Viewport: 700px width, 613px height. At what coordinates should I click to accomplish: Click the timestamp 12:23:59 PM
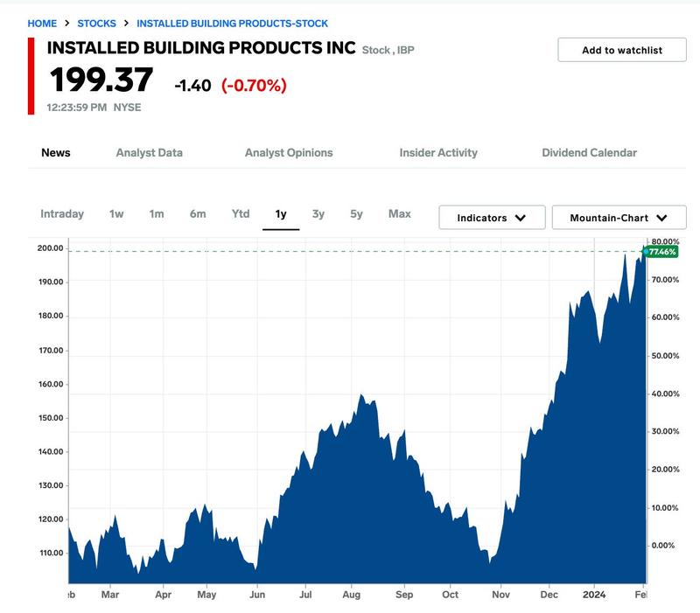point(77,108)
